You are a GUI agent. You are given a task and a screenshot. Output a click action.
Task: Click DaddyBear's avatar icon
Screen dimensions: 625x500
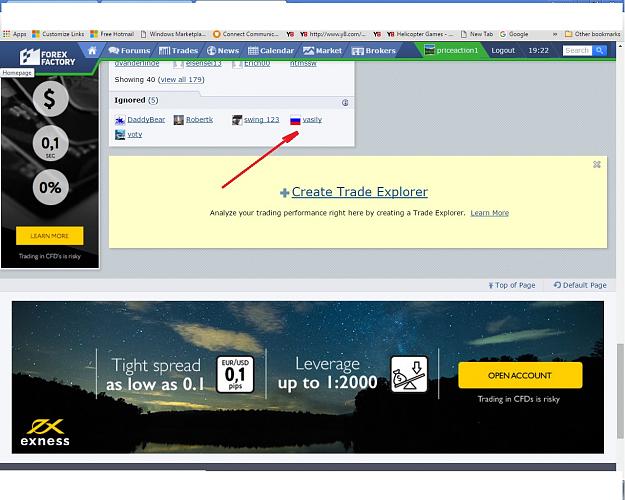pyautogui.click(x=120, y=120)
